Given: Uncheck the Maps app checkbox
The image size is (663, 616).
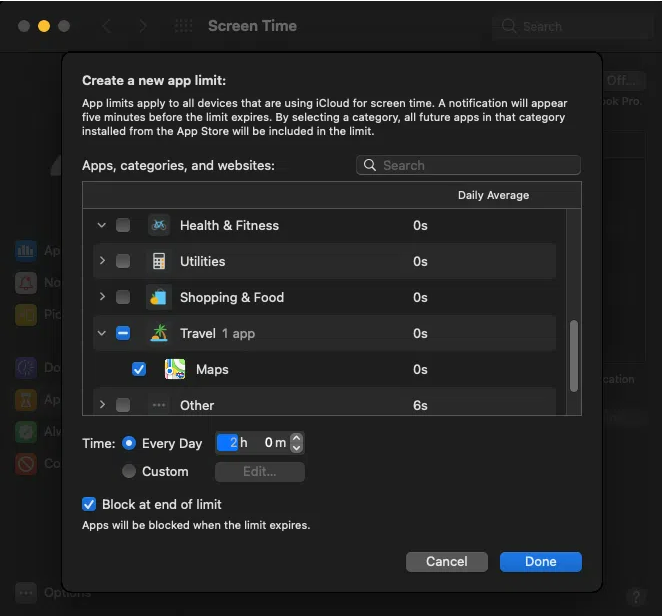Looking at the screenshot, I should coord(139,369).
